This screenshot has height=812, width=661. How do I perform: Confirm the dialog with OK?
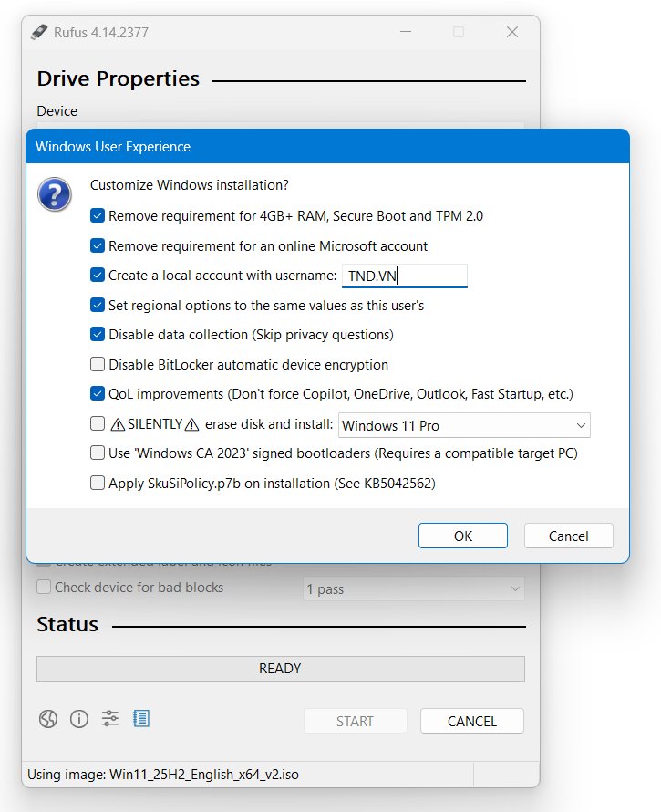tap(463, 536)
